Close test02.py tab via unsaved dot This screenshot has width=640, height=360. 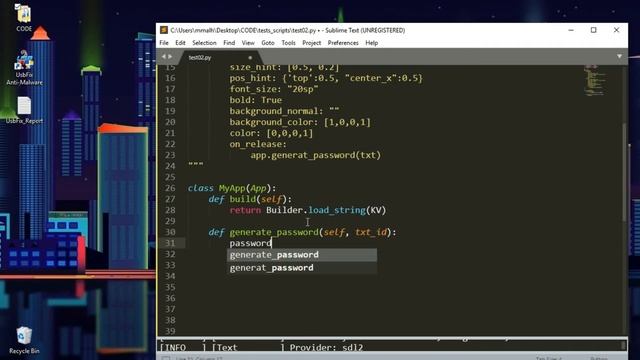pos(250,58)
